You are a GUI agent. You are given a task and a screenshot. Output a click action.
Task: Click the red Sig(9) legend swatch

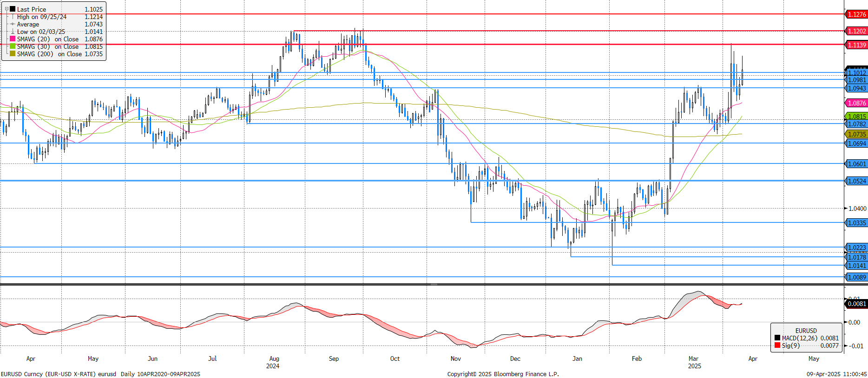tap(777, 345)
